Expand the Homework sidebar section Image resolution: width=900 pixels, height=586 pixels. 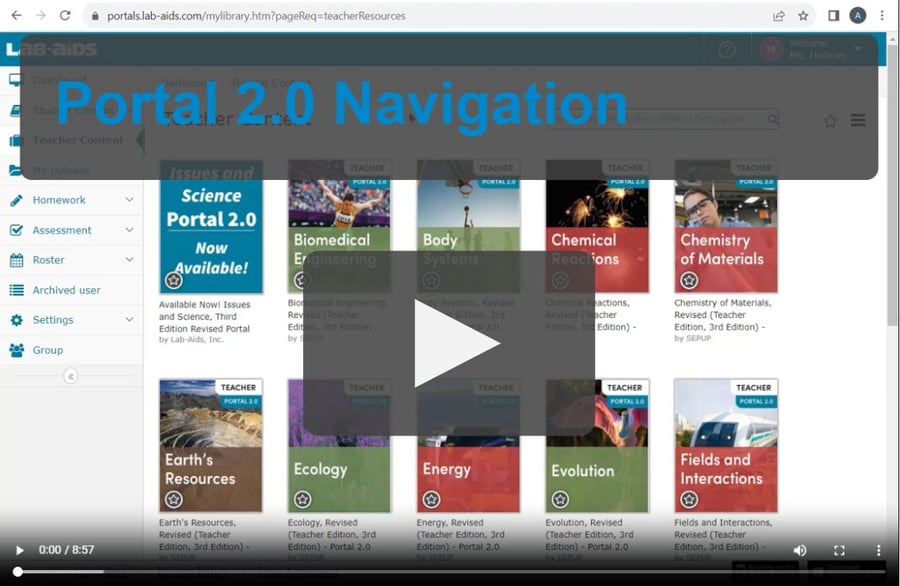[129, 200]
